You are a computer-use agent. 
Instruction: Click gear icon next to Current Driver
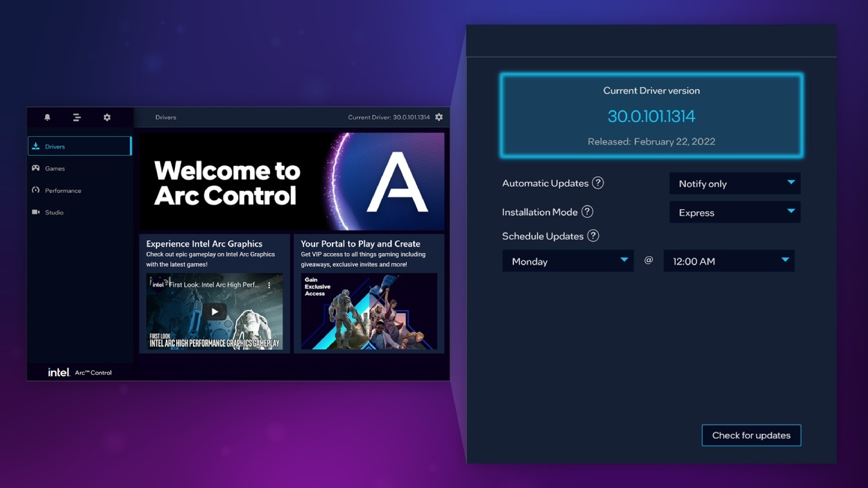pyautogui.click(x=439, y=117)
